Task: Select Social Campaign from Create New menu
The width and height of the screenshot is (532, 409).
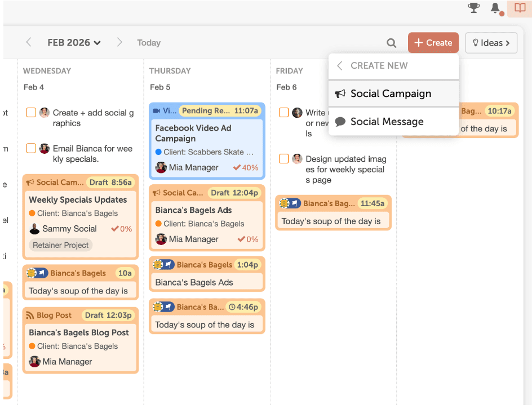Action: [x=391, y=94]
